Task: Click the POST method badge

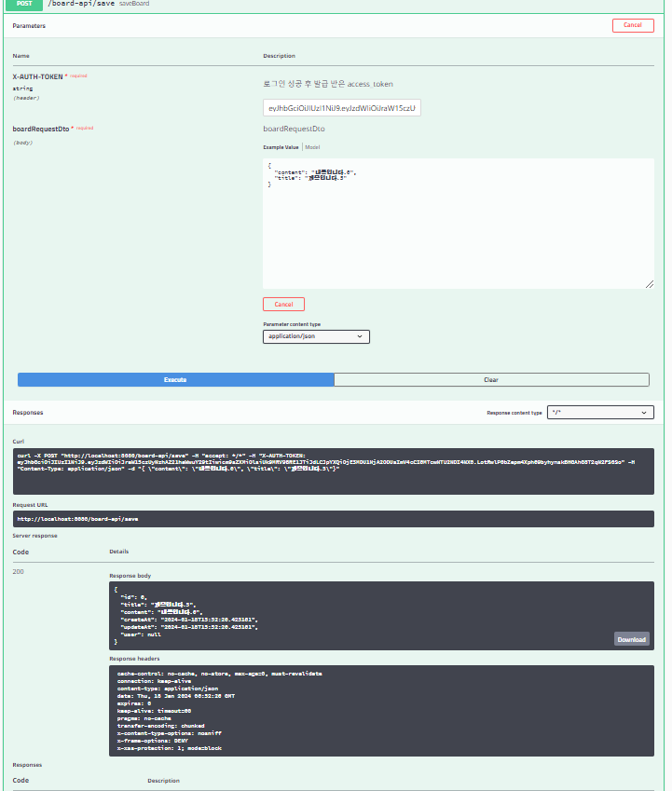Action: pyautogui.click(x=24, y=4)
